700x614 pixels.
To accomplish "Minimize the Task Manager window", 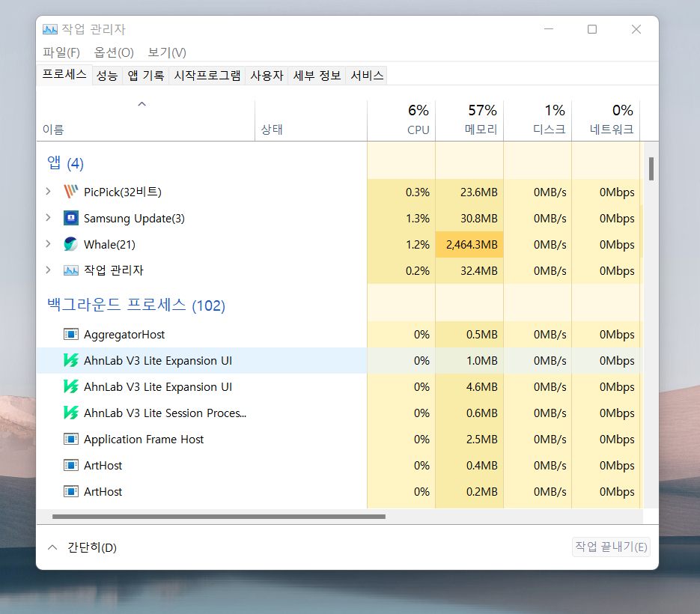I will [549, 29].
